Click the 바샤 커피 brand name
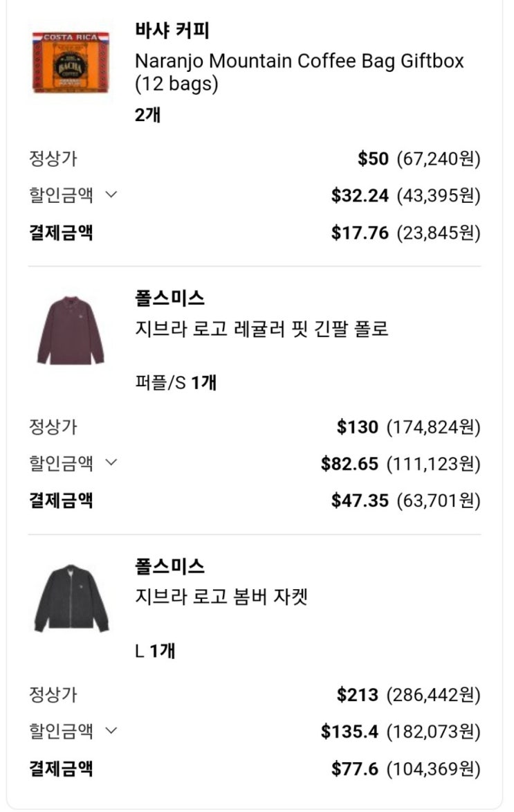514x812 pixels. click(x=172, y=31)
